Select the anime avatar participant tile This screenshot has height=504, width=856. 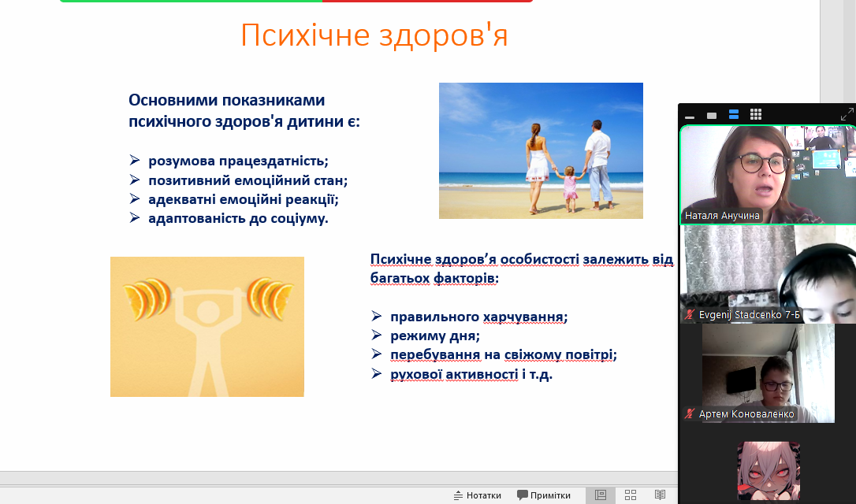pyautogui.click(x=769, y=472)
